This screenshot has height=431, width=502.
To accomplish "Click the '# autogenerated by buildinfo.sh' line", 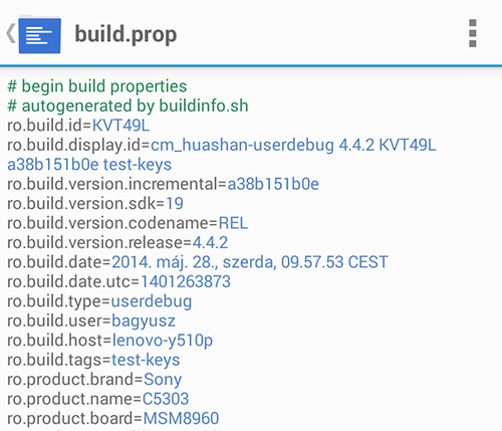I will click(x=128, y=106).
